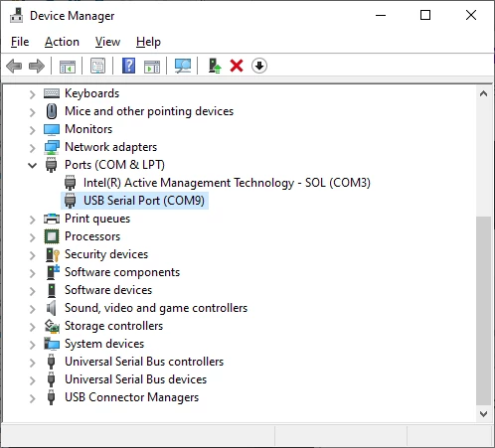The image size is (495, 448).
Task: Click the Disable device down-arrow icon
Action: (259, 66)
